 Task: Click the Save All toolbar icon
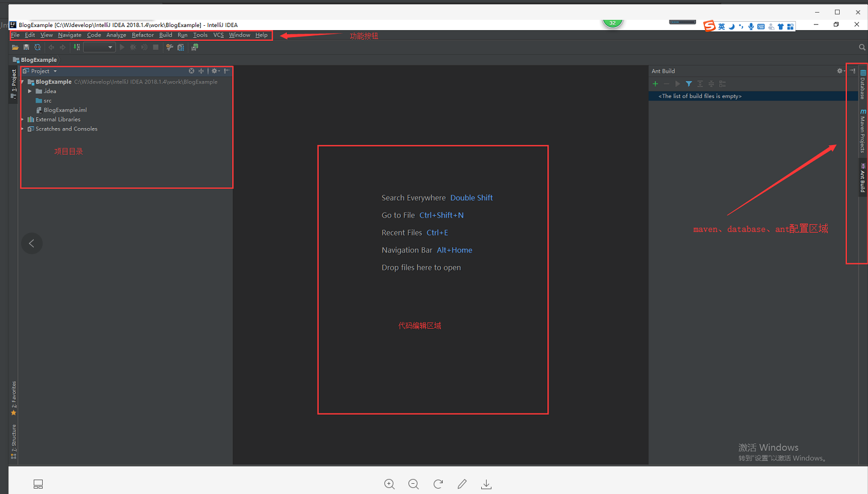point(26,47)
